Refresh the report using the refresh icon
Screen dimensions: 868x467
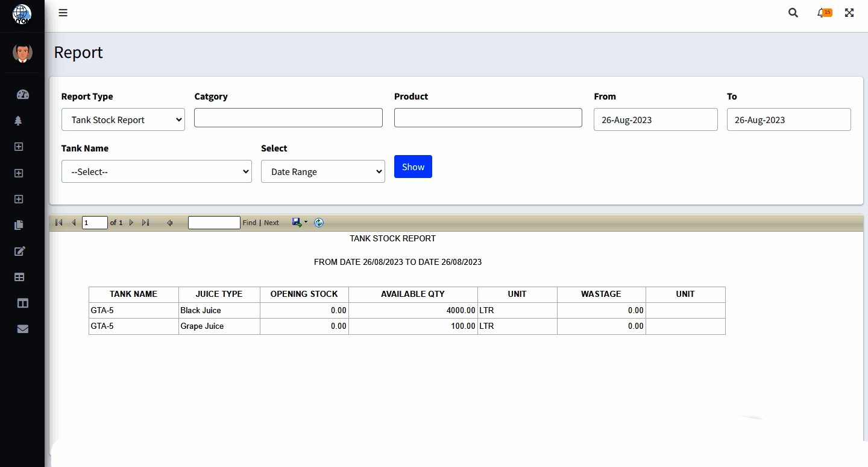click(319, 222)
